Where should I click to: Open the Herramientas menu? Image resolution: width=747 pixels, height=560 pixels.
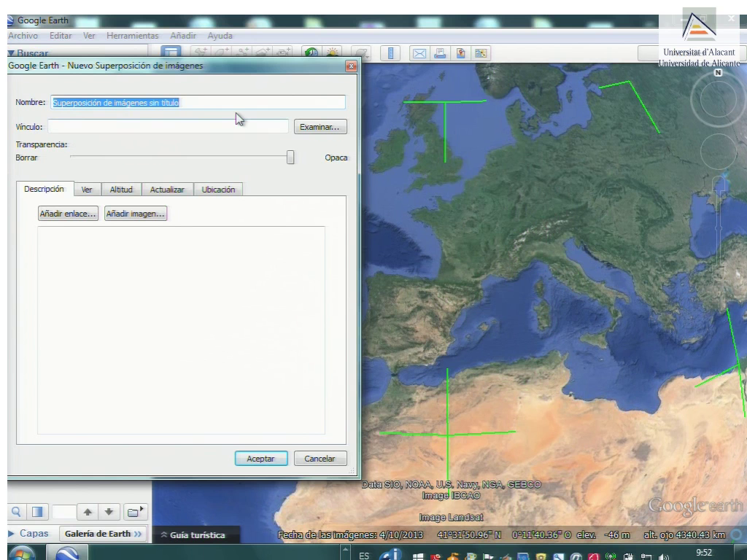pyautogui.click(x=133, y=36)
